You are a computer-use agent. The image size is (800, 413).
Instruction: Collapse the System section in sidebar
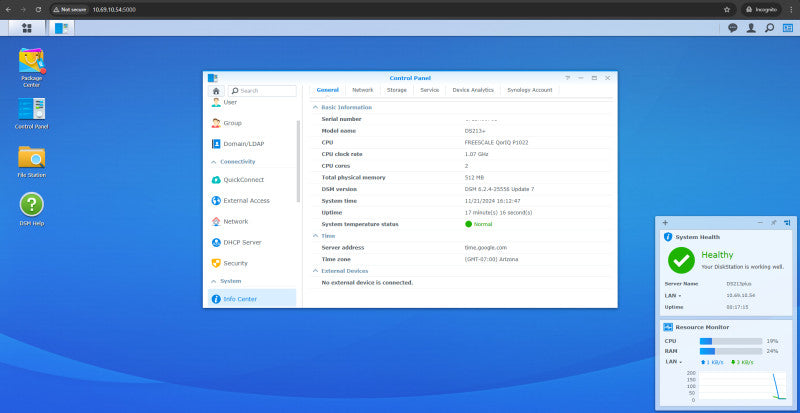[213, 281]
